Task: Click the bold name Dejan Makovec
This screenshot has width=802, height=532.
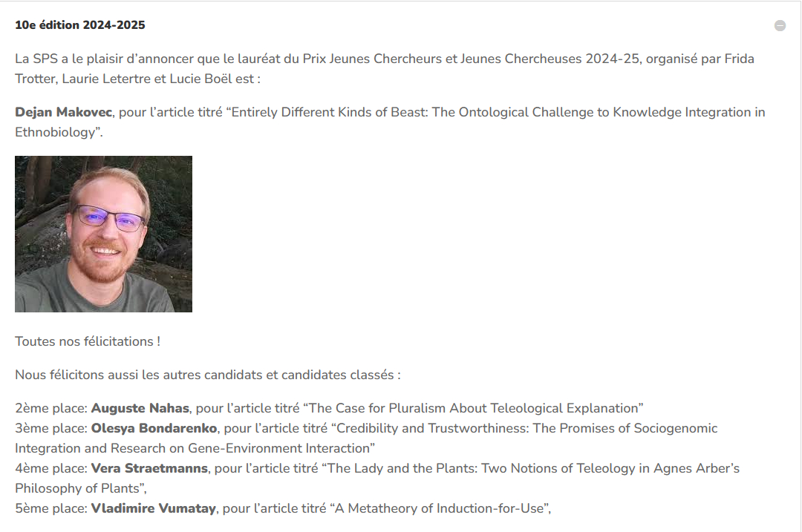Action: pyautogui.click(x=64, y=113)
